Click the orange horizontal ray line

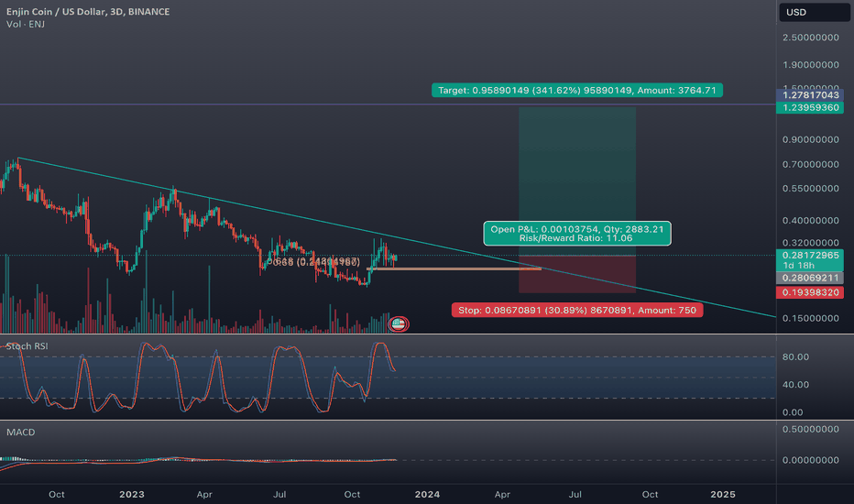click(x=454, y=268)
